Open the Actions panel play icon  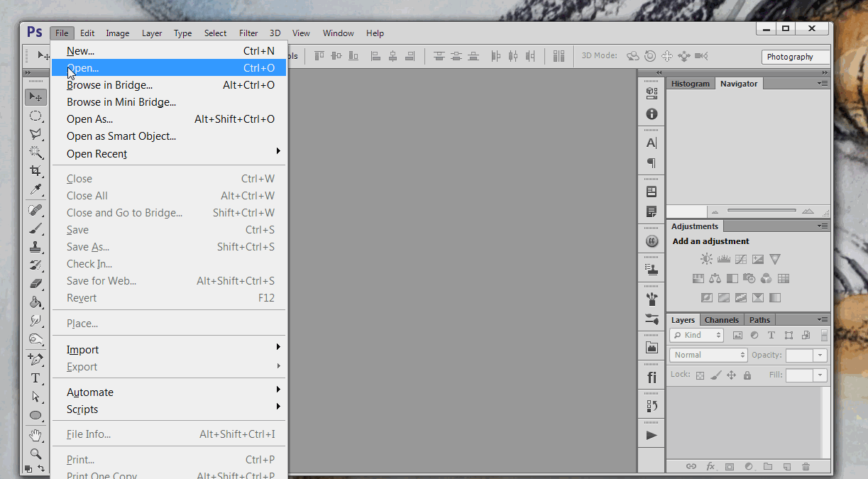652,435
